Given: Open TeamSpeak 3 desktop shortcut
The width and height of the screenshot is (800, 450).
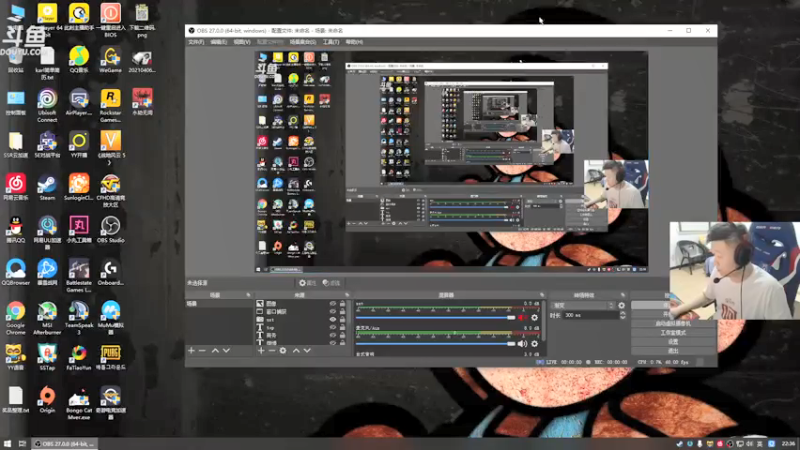Looking at the screenshot, I should 79,318.
